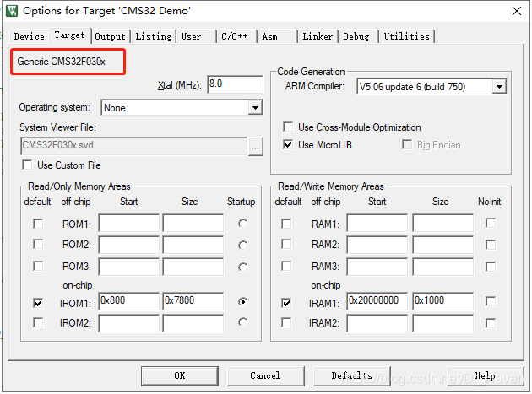Edit IRAM1 Size value 0x1000

point(442,301)
